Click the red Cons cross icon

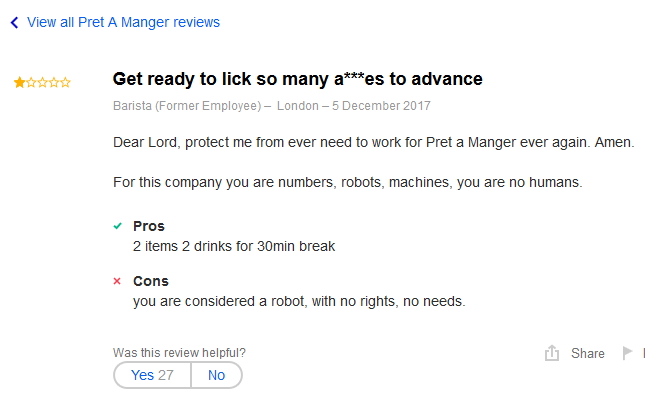(118, 281)
